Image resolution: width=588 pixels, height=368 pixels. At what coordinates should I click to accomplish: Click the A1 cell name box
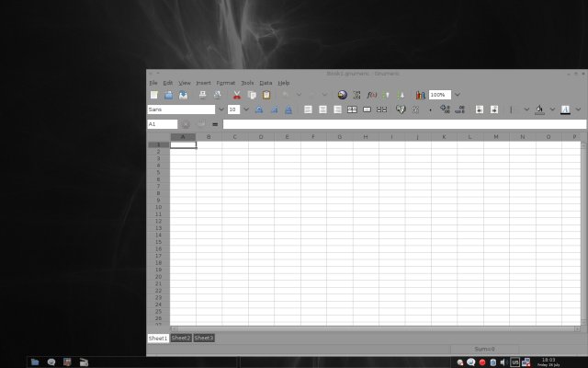[162, 124]
